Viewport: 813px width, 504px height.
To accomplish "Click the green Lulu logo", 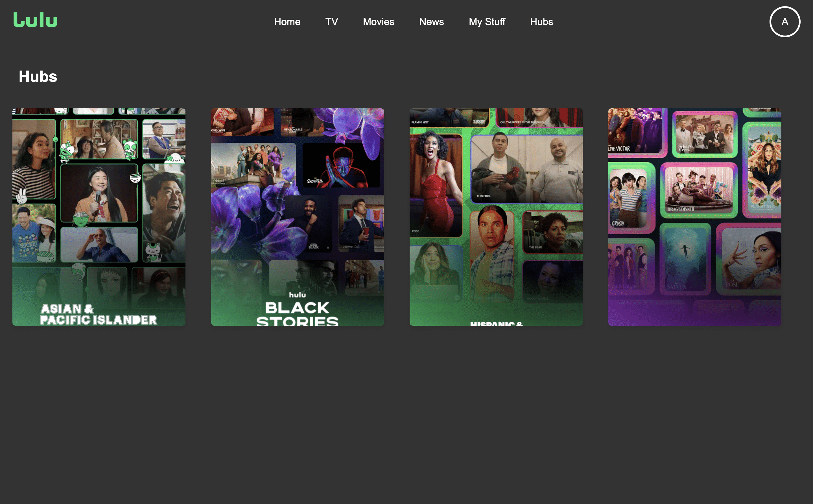I will point(35,20).
